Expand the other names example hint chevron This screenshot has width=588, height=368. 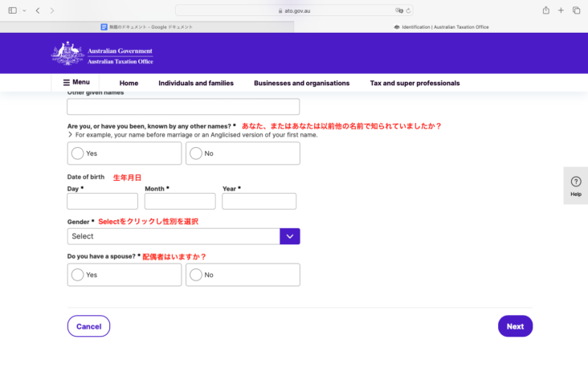(x=70, y=135)
